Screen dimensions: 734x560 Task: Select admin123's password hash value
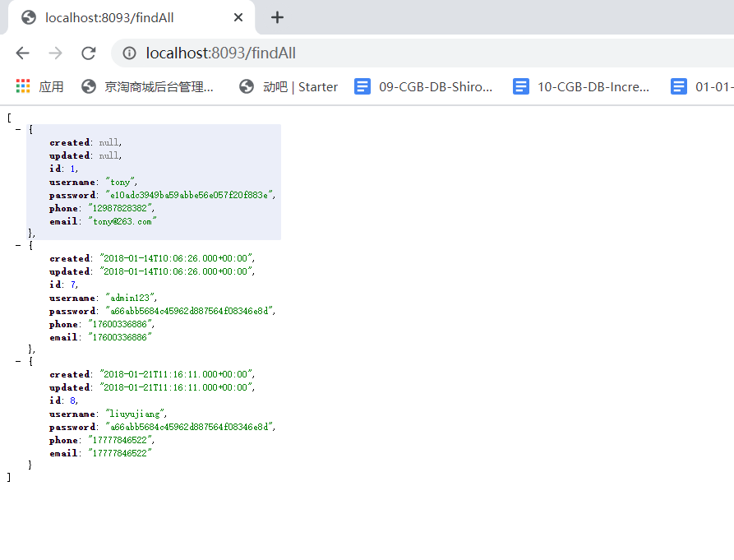click(189, 311)
